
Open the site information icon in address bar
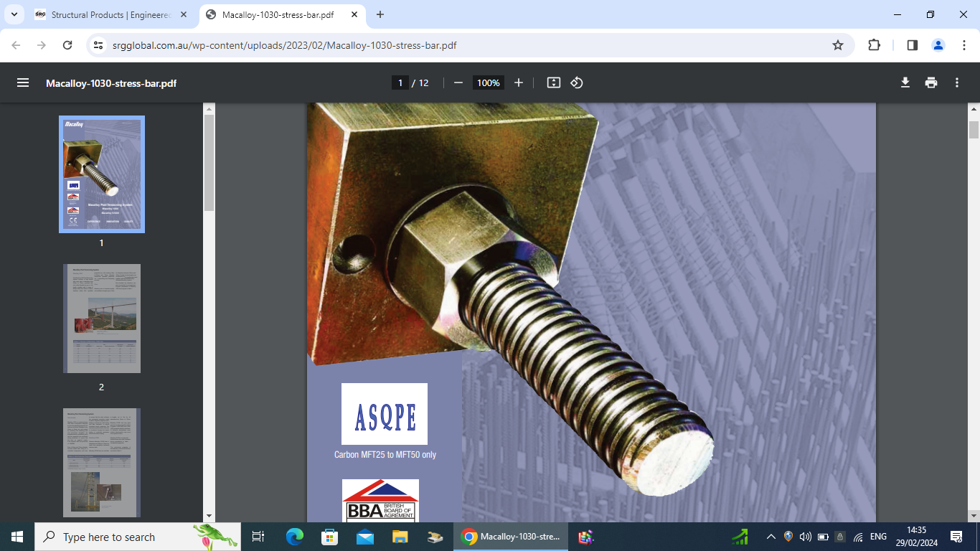97,44
